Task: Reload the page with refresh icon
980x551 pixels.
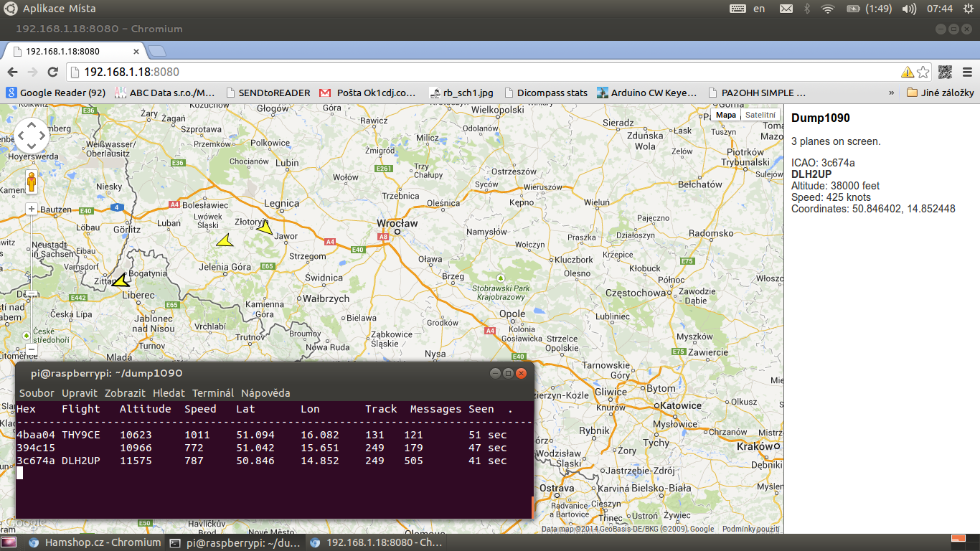Action: 52,72
